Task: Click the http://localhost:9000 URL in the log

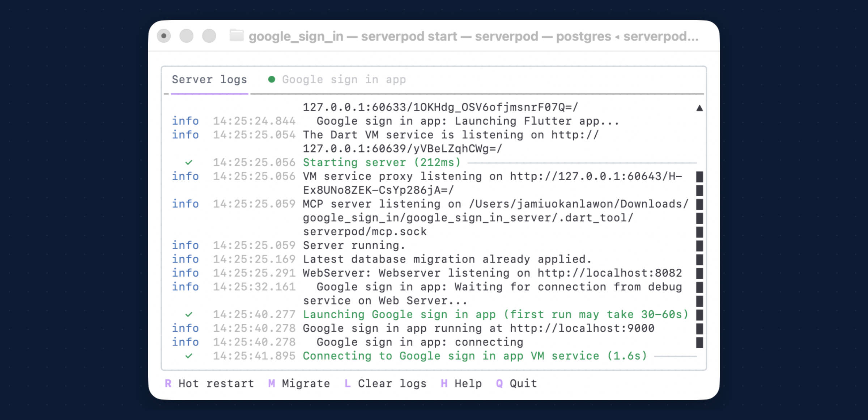Action: pyautogui.click(x=582, y=328)
